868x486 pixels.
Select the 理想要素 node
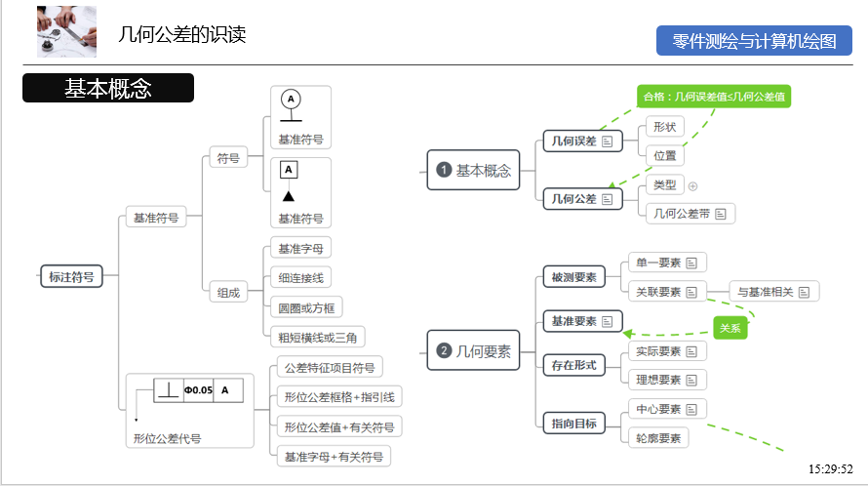point(668,380)
